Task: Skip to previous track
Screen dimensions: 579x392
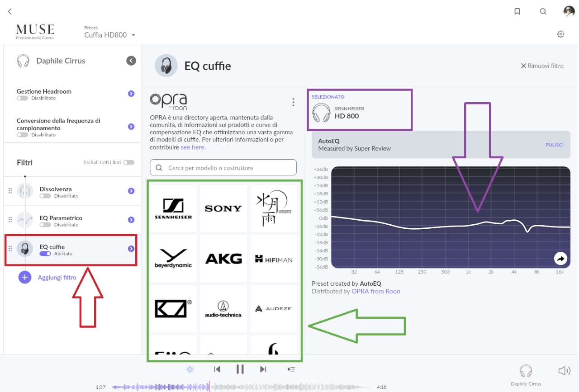Action: 217,369
